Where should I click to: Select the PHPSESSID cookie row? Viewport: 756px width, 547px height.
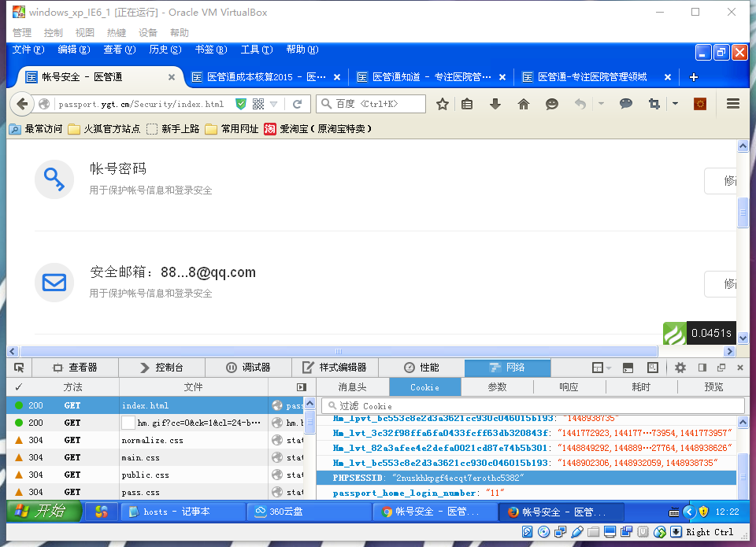click(x=527, y=478)
